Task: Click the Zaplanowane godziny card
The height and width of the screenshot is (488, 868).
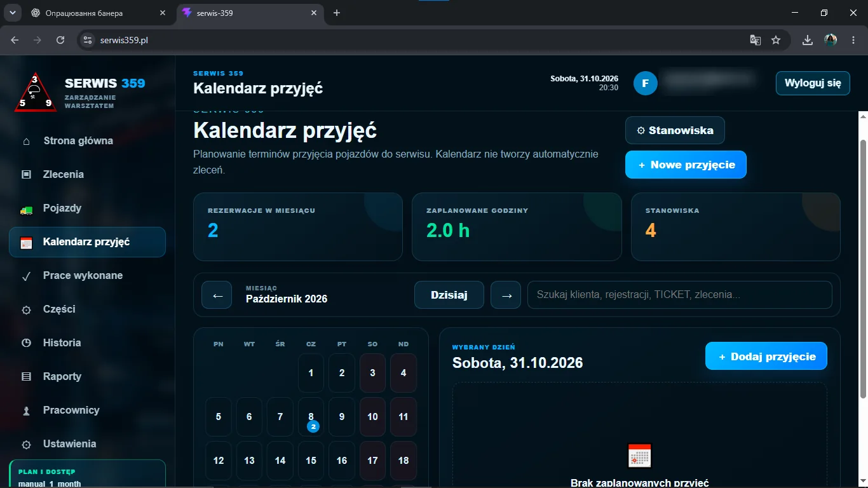Action: pos(517,227)
